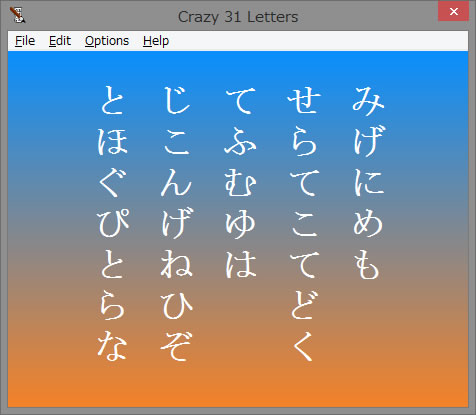476x415 pixels.
Task: Click the ふ character in middle column
Action: point(240,141)
